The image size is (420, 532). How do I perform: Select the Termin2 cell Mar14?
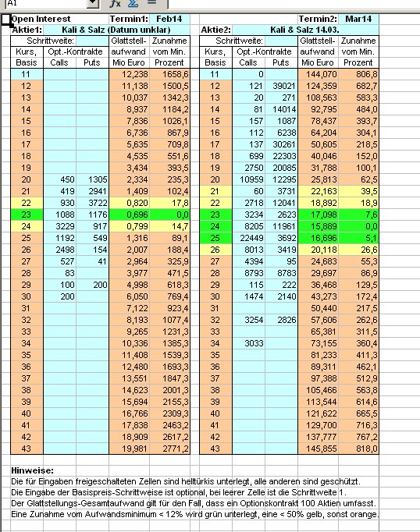click(358, 19)
